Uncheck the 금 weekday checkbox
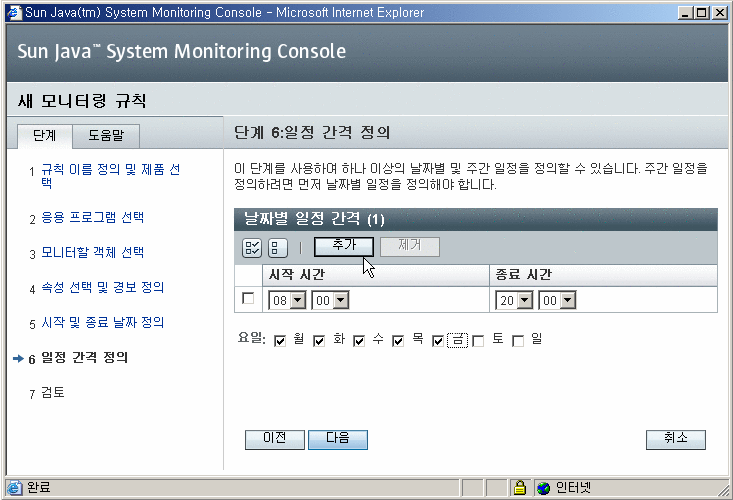Screen dimensions: 733x500 [x=438, y=341]
